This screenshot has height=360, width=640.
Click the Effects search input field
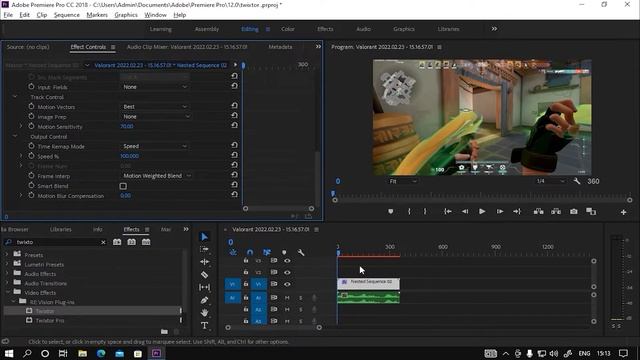coord(56,242)
